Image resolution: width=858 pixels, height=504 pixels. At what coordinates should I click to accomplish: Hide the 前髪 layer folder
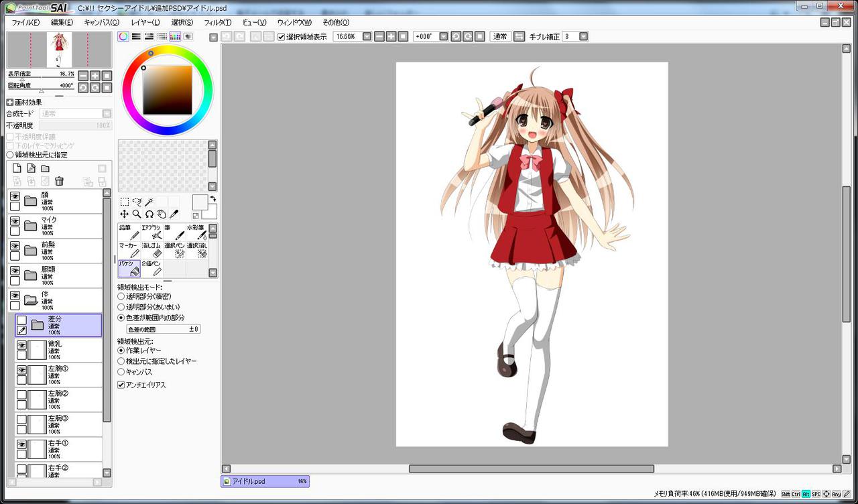(x=15, y=246)
